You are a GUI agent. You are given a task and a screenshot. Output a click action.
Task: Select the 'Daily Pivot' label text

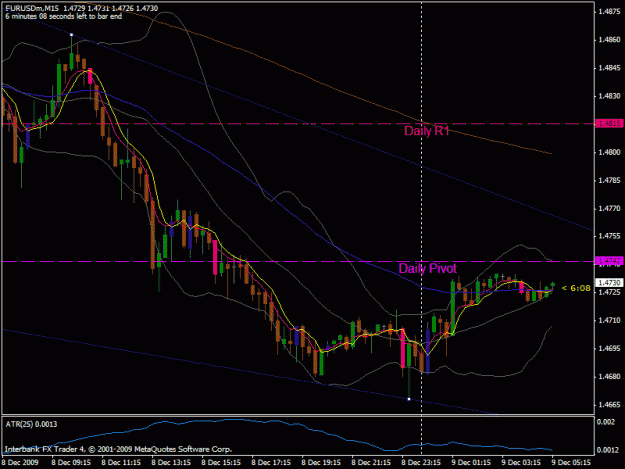[x=427, y=268]
